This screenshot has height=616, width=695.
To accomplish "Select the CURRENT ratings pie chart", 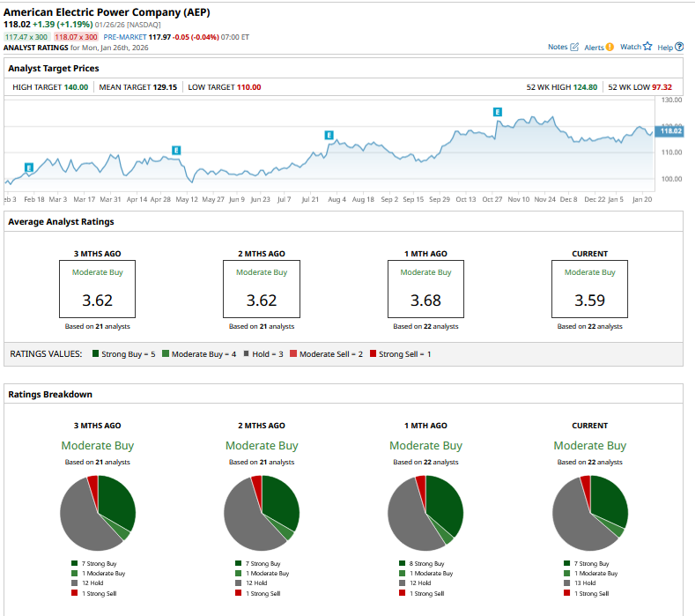I will point(589,513).
